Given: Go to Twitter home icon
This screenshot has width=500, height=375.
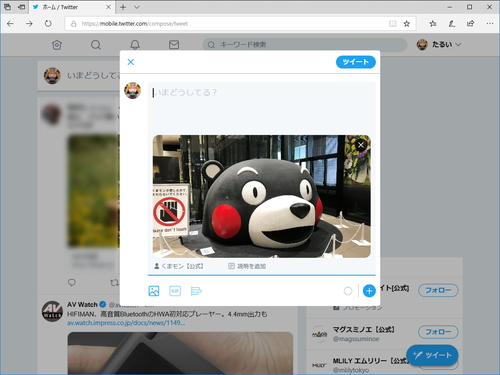Looking at the screenshot, I should [x=57, y=45].
